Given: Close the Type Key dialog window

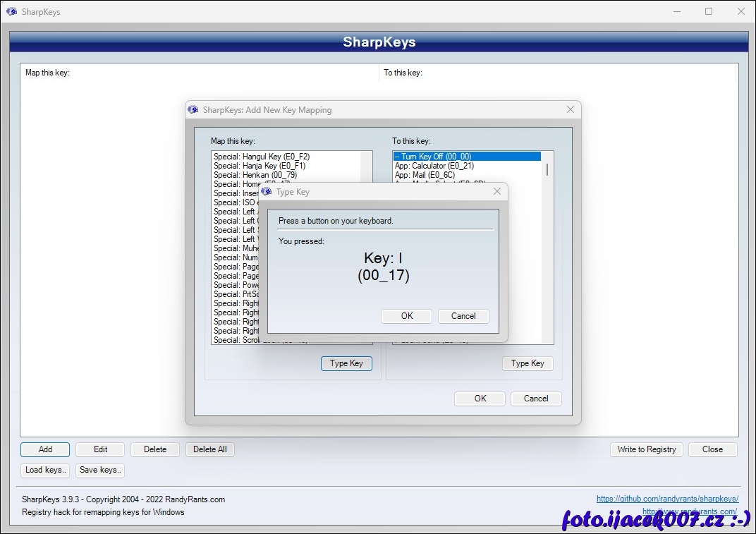Looking at the screenshot, I should click(496, 191).
